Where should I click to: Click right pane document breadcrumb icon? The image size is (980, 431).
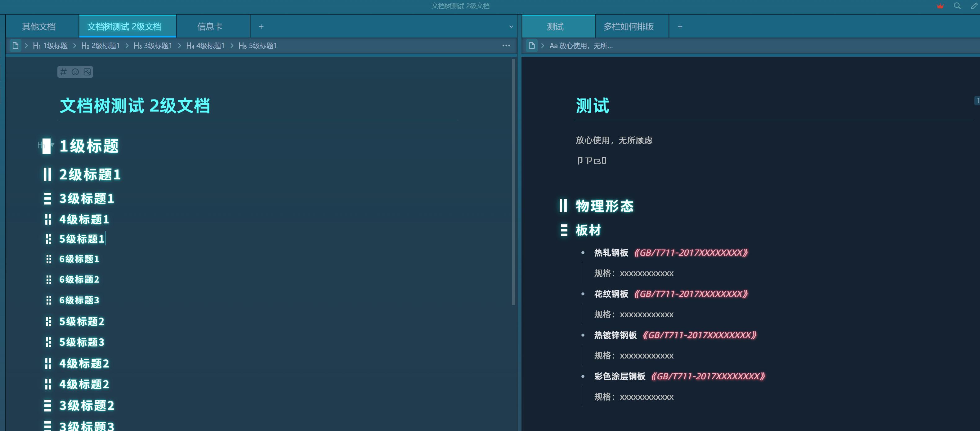(x=532, y=46)
